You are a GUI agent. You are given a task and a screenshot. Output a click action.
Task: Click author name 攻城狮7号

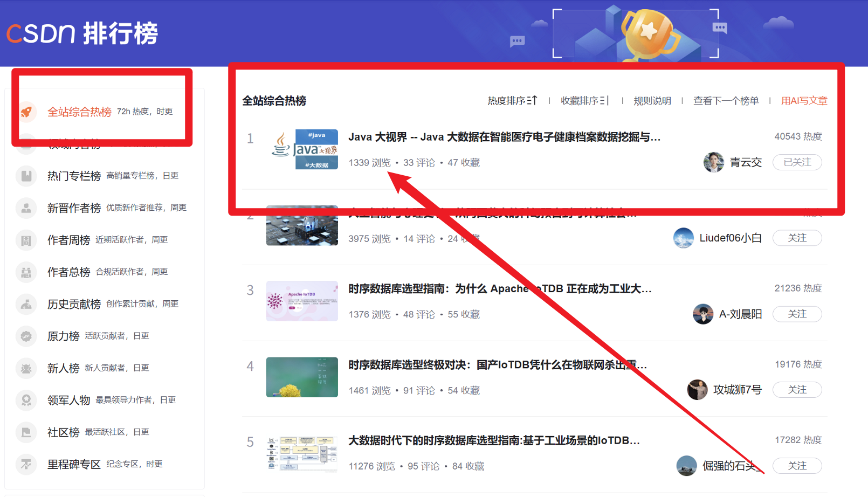[738, 390]
